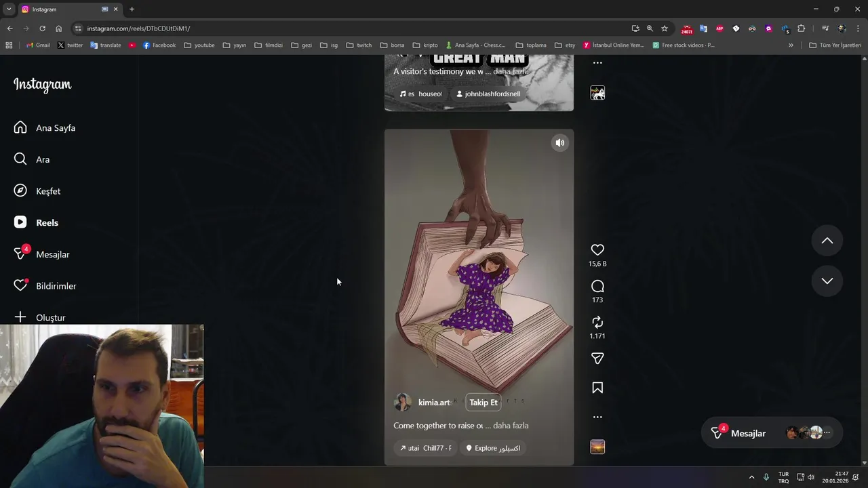Click browser back arrow

tap(9, 28)
